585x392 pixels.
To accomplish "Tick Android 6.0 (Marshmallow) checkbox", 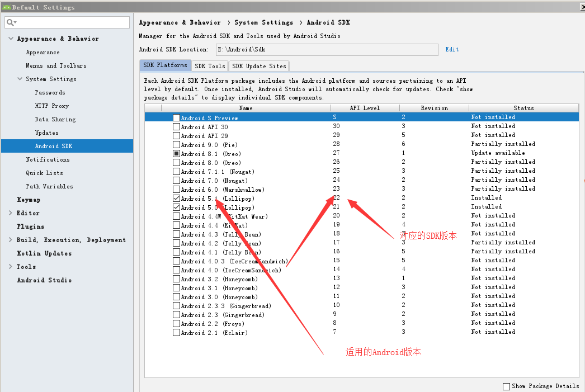I will [177, 189].
